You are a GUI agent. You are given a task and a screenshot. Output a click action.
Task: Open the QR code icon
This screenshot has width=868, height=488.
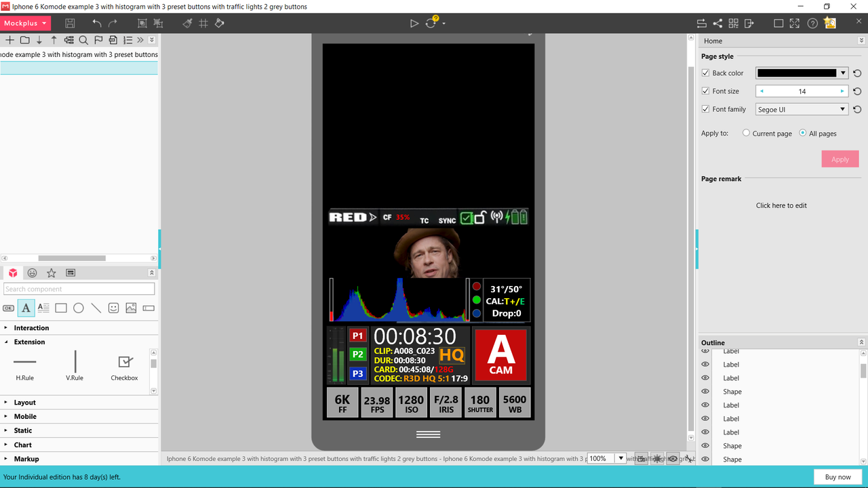[x=733, y=23]
